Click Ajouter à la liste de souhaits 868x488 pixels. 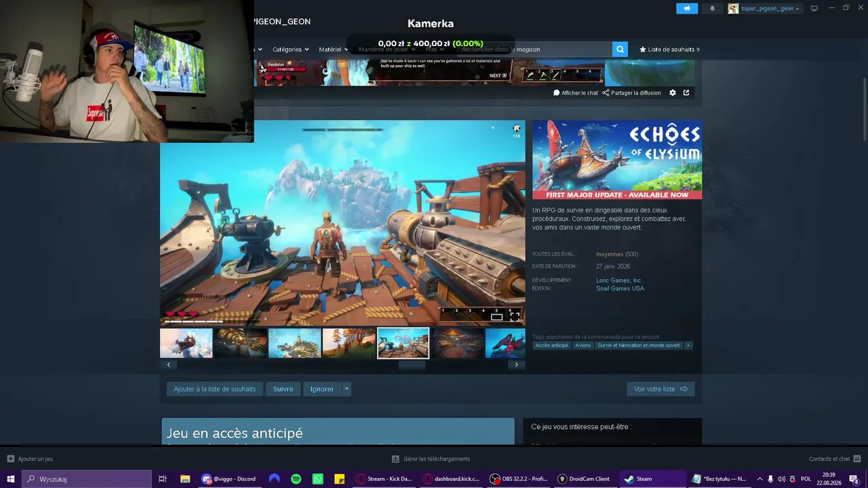click(214, 389)
